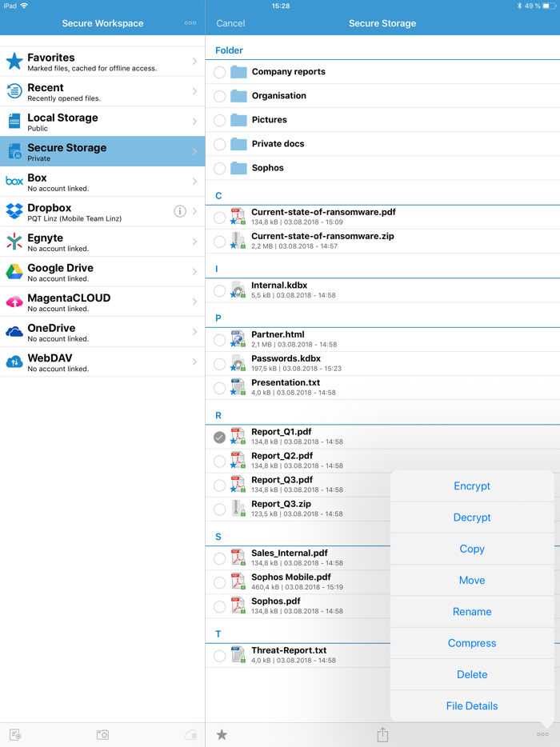This screenshot has height=747, width=560.
Task: Tap the Partner.html file icon
Action: 238,339
